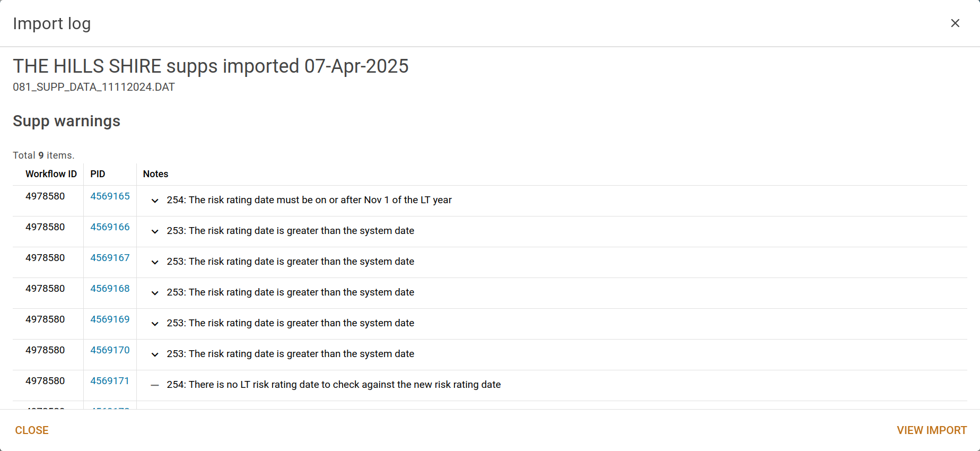Click the VIEW IMPORT button
The image size is (980, 451).
click(x=932, y=430)
